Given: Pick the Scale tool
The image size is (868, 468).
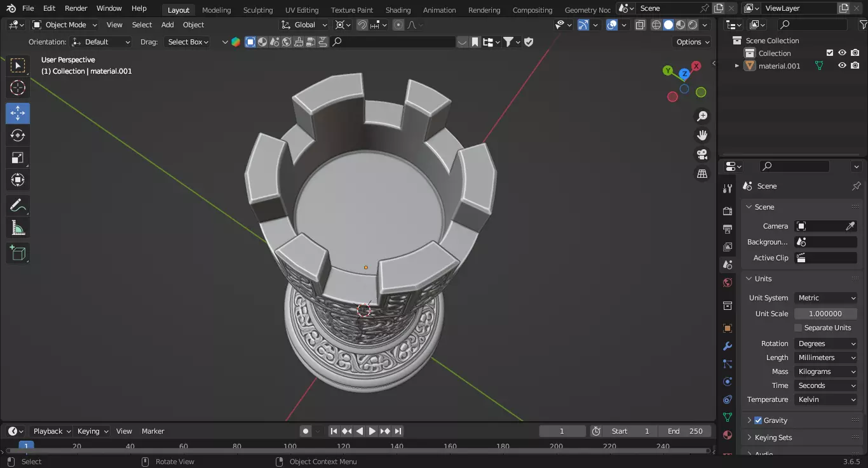Looking at the screenshot, I should pyautogui.click(x=18, y=157).
